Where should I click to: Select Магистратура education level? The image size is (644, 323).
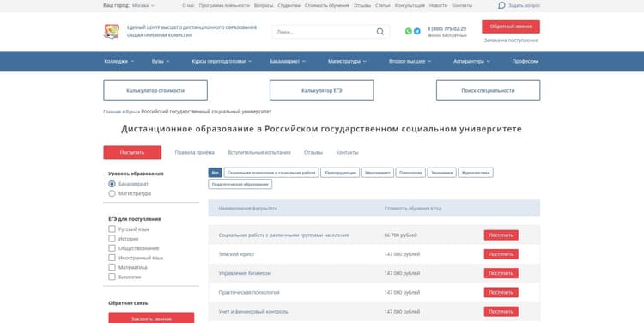[x=112, y=193]
